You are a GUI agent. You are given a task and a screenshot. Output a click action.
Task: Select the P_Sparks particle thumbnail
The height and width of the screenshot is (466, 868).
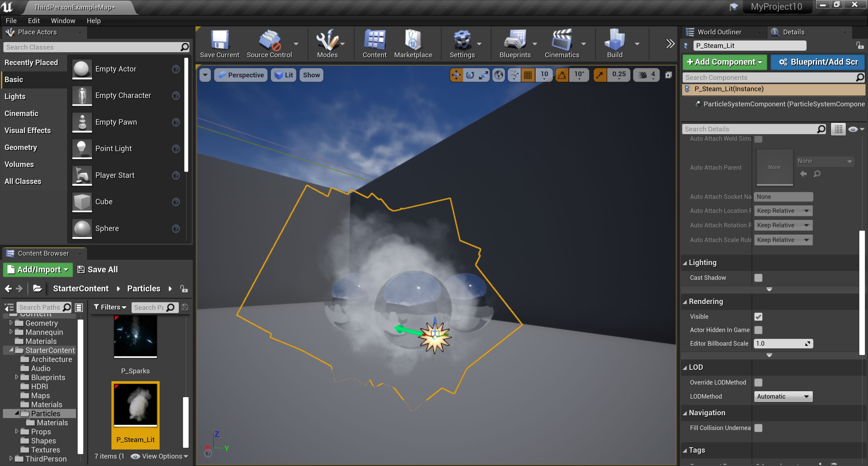pyautogui.click(x=135, y=337)
